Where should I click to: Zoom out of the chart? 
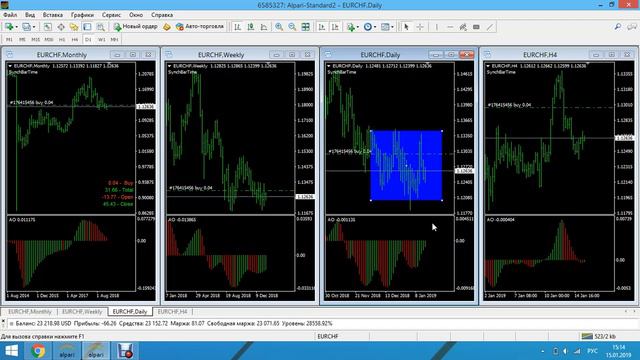click(x=292, y=27)
